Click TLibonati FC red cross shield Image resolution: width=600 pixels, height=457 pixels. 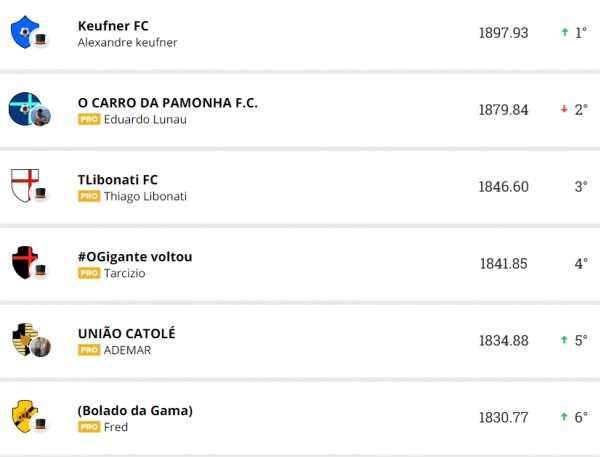click(x=23, y=185)
